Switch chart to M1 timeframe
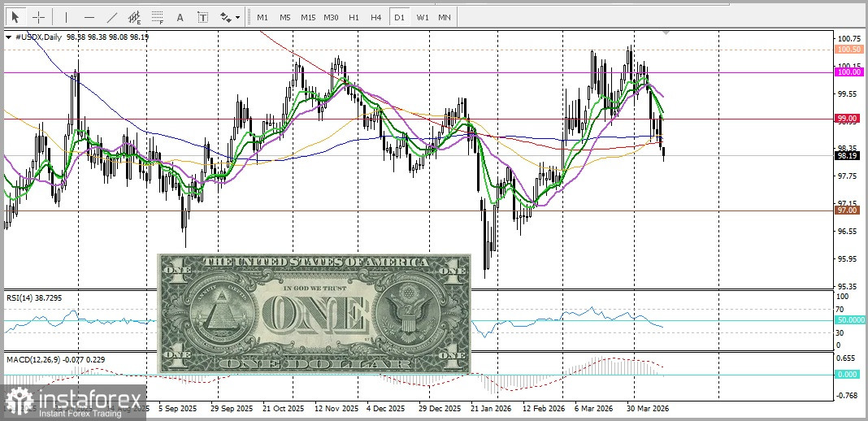The image size is (868, 421). pyautogui.click(x=262, y=17)
